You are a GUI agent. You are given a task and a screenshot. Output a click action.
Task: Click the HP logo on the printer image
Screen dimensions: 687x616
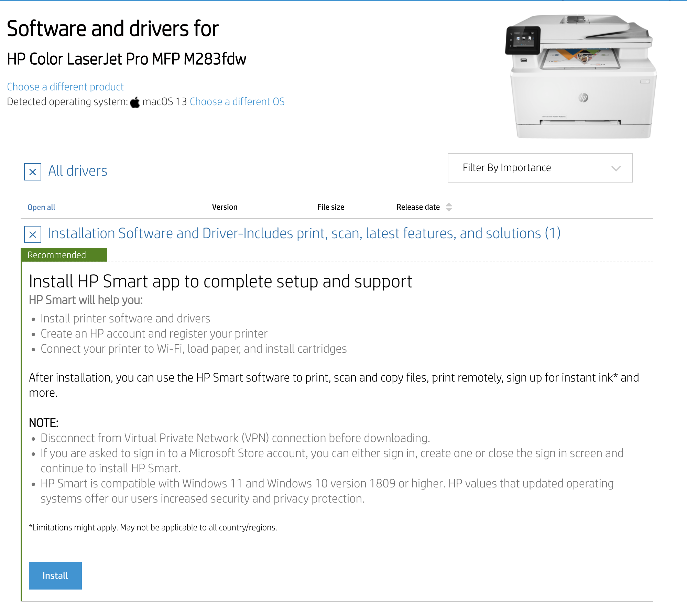click(583, 98)
